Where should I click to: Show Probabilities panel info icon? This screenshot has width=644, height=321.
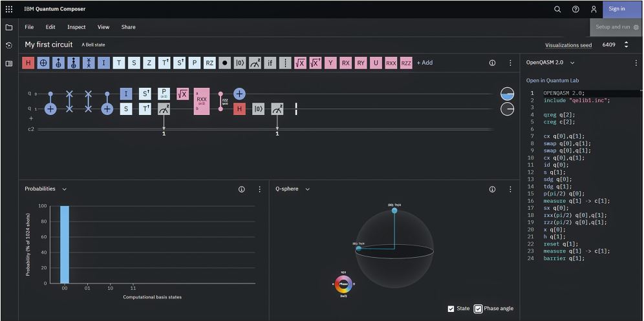[x=242, y=189]
